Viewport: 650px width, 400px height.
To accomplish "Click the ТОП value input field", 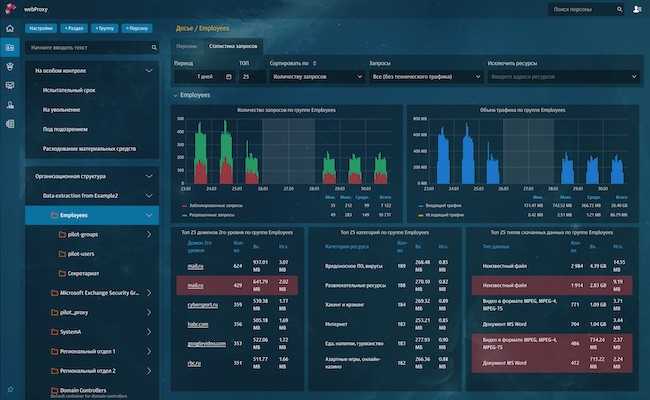I will tap(252, 77).
